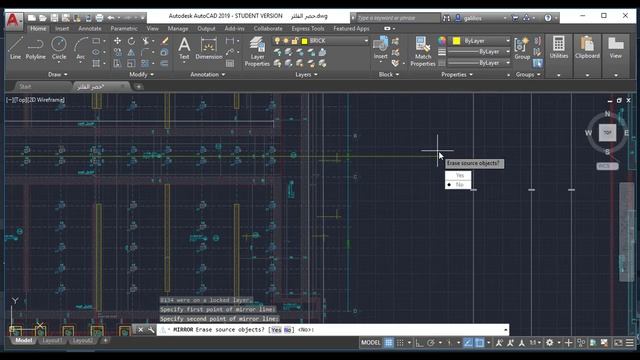640x360 pixels.
Task: Click the Group icon
Action: coord(522,48)
